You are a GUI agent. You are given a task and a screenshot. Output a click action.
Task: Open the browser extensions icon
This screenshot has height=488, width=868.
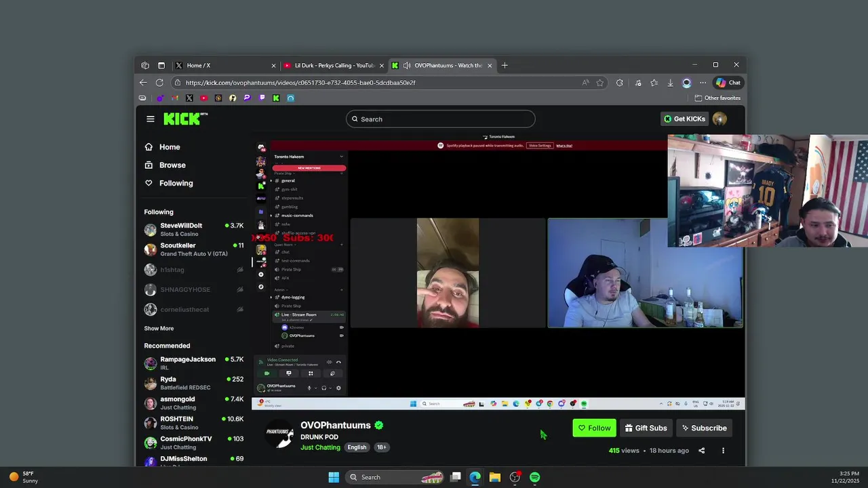click(x=620, y=83)
